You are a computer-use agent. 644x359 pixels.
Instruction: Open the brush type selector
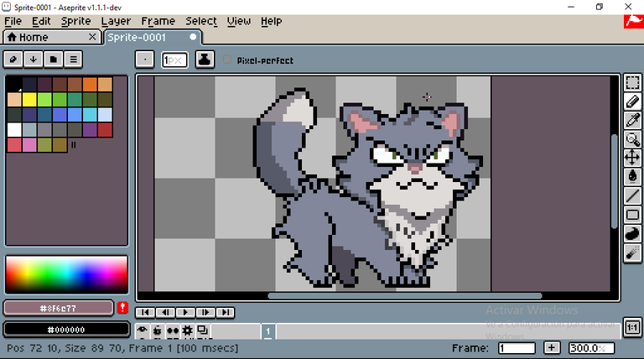(144, 60)
